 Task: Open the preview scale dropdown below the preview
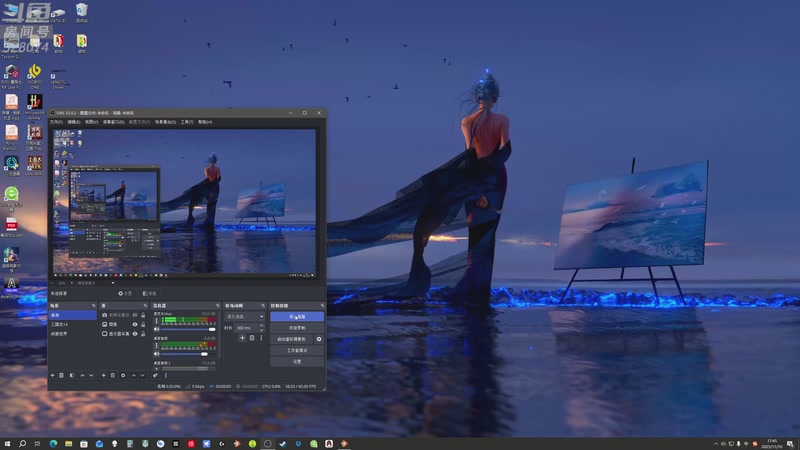(96, 283)
